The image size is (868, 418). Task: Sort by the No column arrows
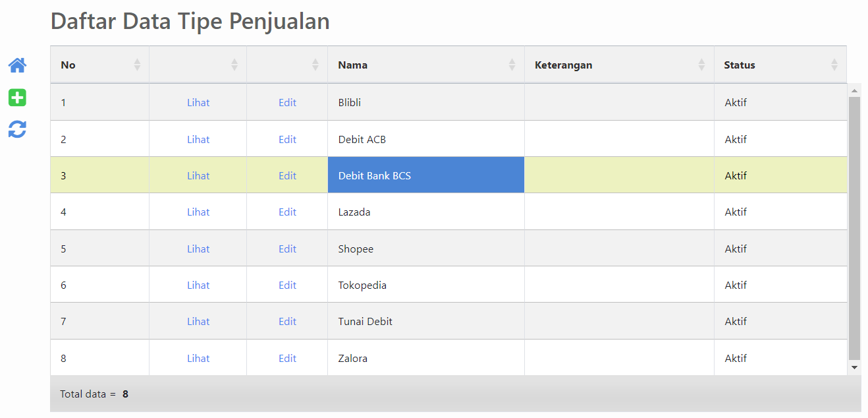click(x=137, y=65)
